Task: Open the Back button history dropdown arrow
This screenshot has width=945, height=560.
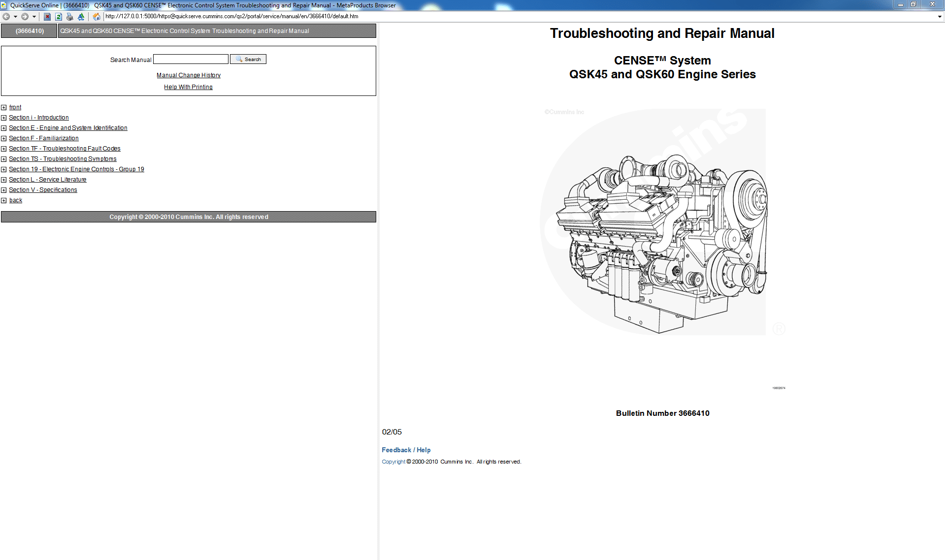Action: [x=14, y=16]
